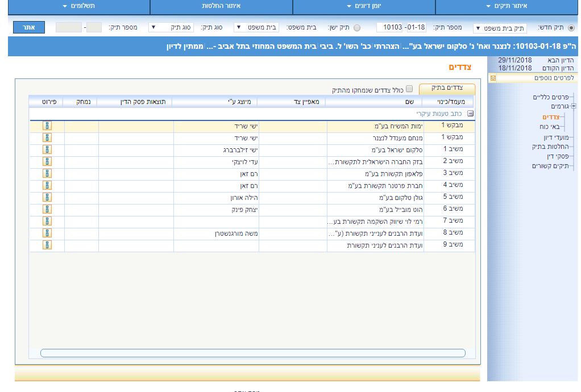Screen dimensions: 581x392
Task: Click the party name מנחם מענדל לנצנר
Action: tap(397, 138)
